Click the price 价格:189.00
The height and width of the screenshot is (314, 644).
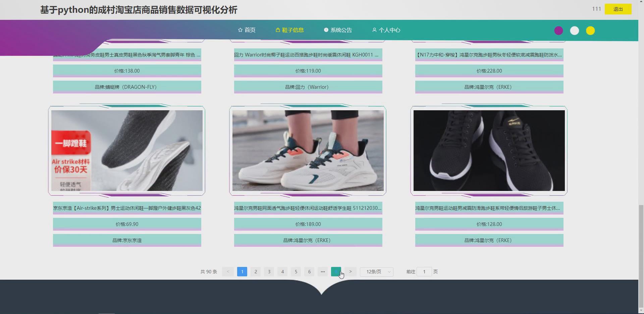coord(308,224)
